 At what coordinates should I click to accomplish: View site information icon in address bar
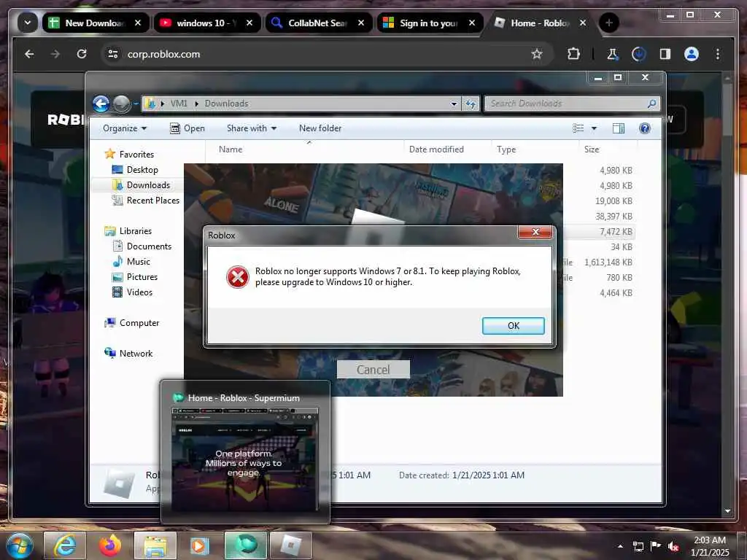pyautogui.click(x=113, y=54)
